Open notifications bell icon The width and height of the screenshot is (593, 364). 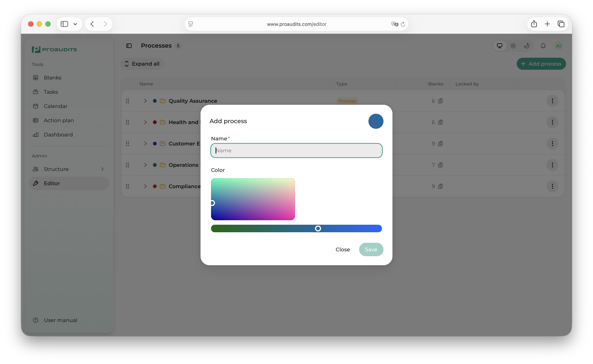point(543,46)
